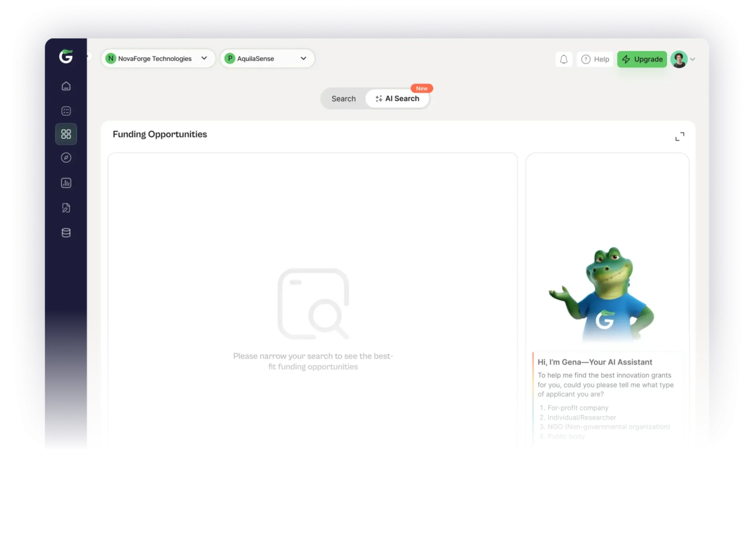Click the notification bell icon
Viewport: 750px width, 560px height.
(563, 59)
